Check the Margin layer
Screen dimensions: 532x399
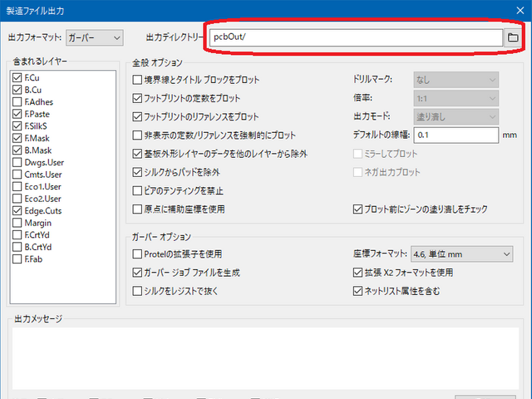[17, 223]
